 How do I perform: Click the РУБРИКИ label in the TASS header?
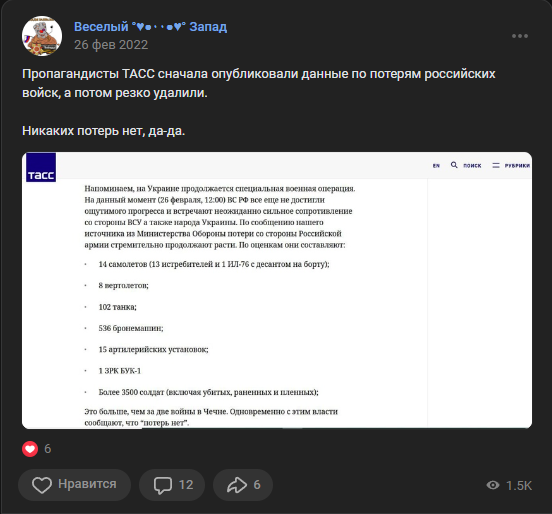517,165
